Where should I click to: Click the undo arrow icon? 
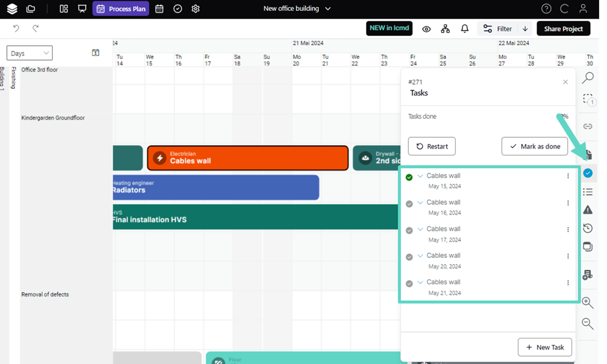[x=16, y=28]
